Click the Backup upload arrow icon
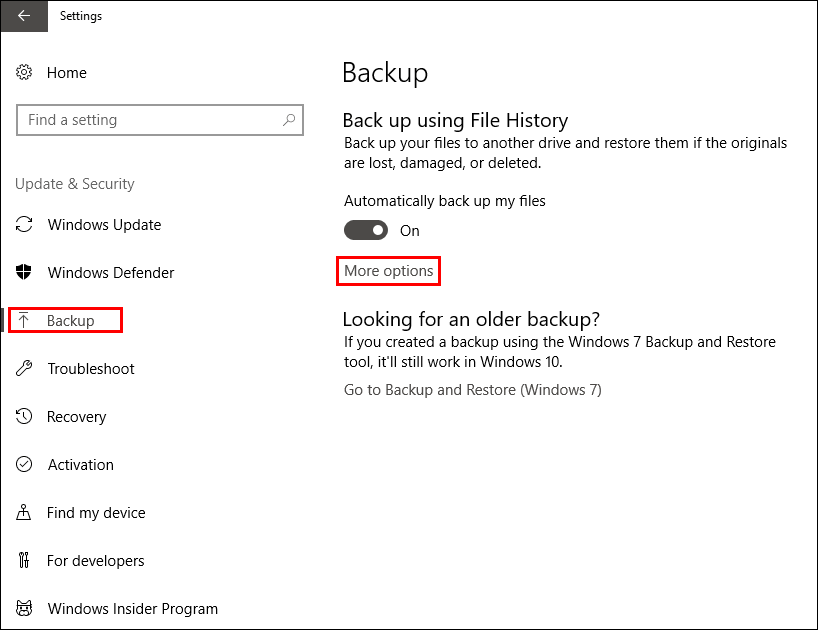 pos(23,320)
